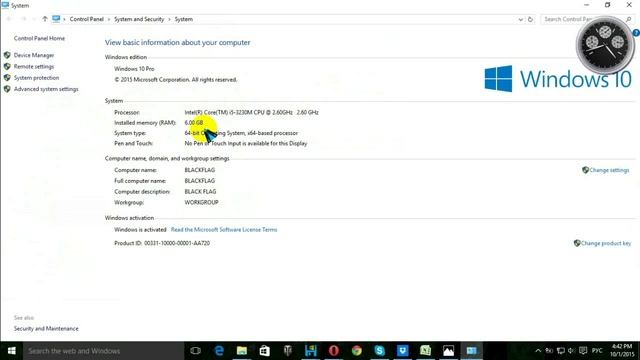Click the System protection shield icon

coord(7,78)
